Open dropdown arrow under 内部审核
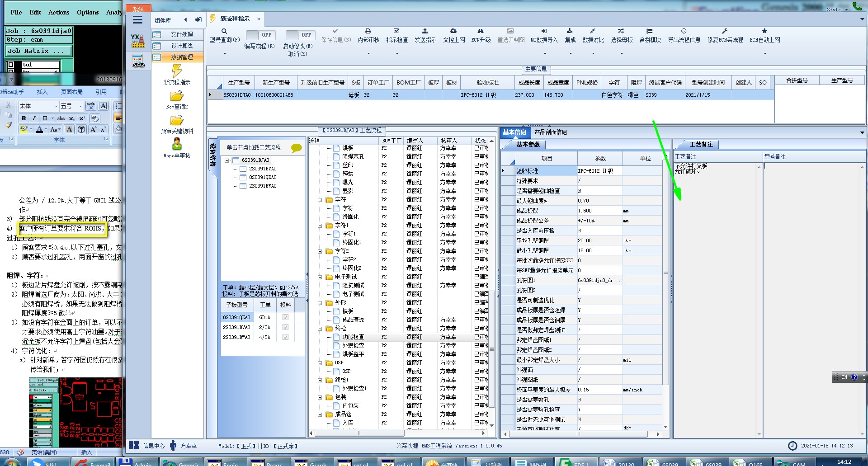Viewport: 868px width, 466px height. (368, 54)
